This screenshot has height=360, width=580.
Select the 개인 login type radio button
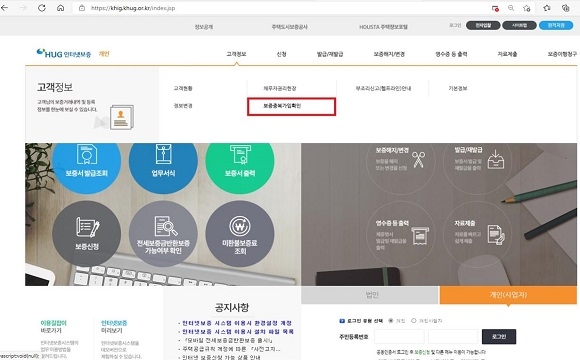(391, 321)
